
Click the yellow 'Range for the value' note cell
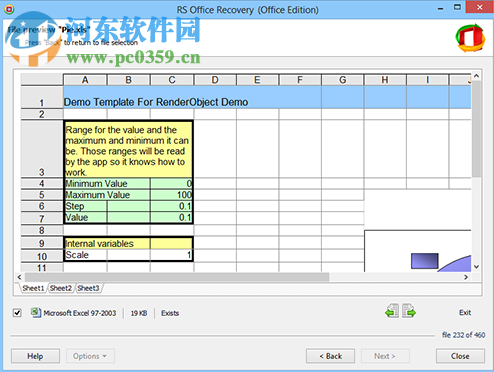128,149
